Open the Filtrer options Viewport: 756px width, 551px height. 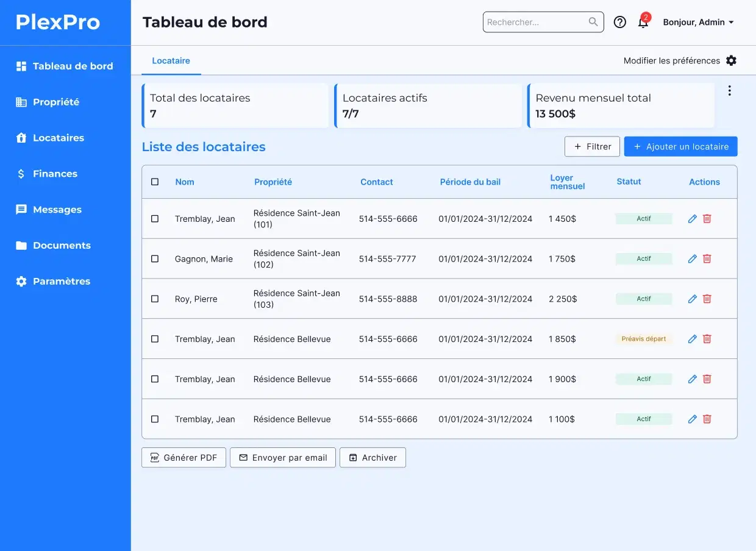pyautogui.click(x=592, y=147)
